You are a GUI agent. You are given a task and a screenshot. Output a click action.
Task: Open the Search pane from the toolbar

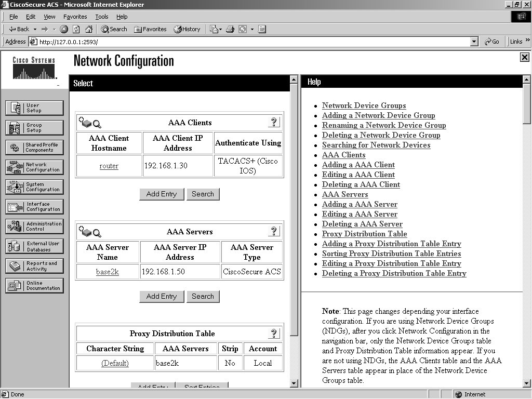114,29
